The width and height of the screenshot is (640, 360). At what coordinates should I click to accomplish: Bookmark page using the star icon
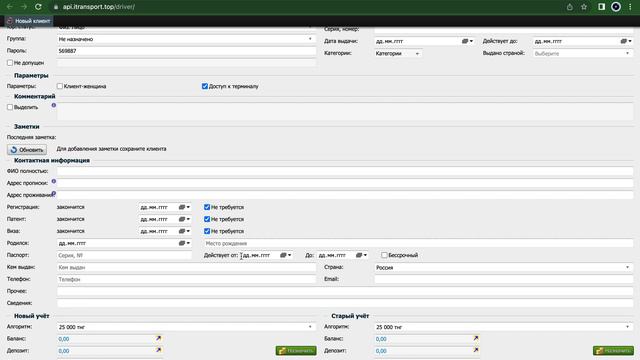pyautogui.click(x=584, y=7)
